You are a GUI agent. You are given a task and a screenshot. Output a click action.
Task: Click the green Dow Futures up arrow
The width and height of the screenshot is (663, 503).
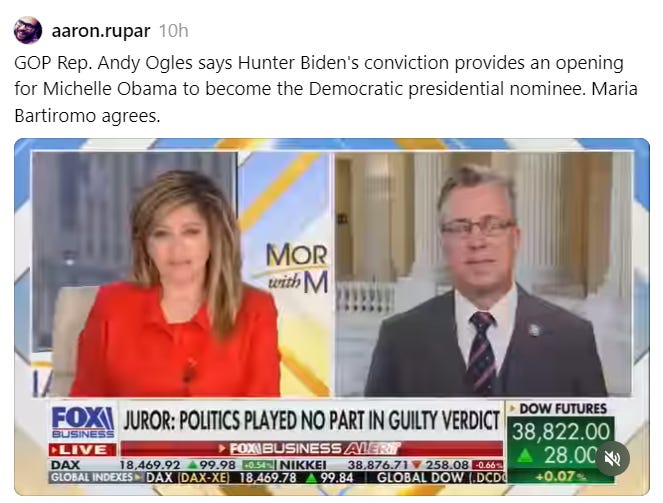click(x=525, y=455)
